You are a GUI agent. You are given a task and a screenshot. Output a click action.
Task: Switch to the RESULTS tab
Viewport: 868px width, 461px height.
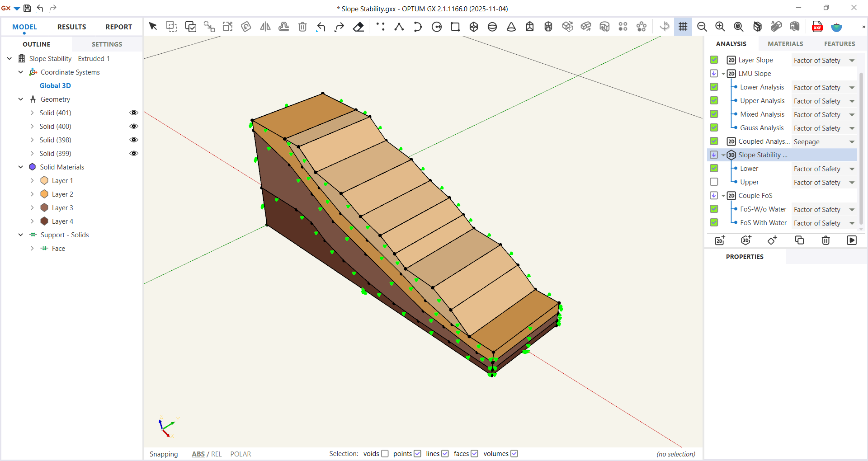[x=71, y=27]
